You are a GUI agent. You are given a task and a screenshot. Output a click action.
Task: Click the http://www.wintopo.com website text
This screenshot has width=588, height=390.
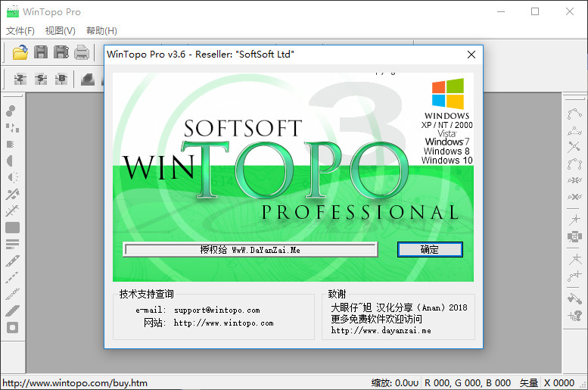click(x=223, y=323)
